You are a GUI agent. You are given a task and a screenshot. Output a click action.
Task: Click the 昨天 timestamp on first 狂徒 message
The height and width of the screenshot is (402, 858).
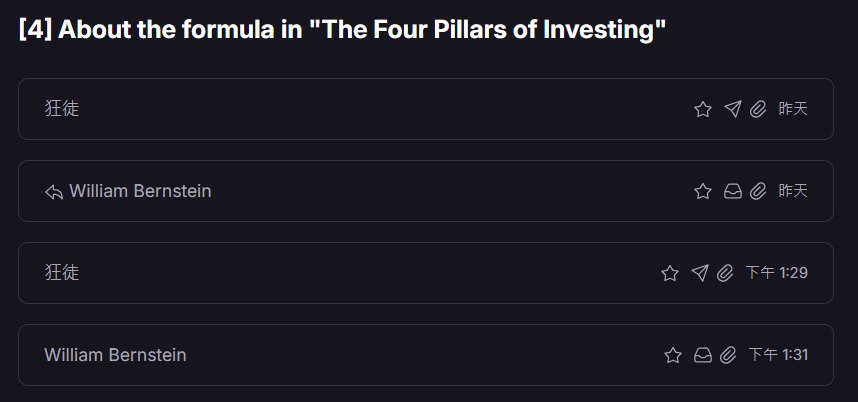[x=792, y=109]
